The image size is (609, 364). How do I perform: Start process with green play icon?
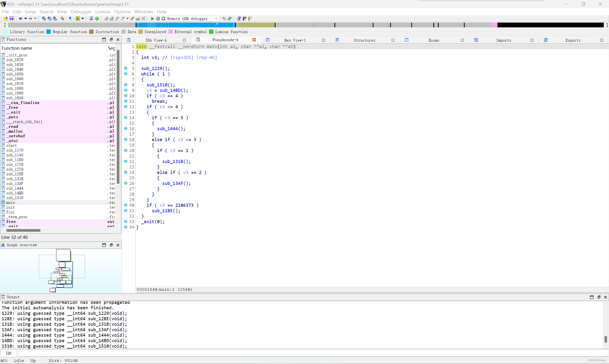tap(152, 19)
